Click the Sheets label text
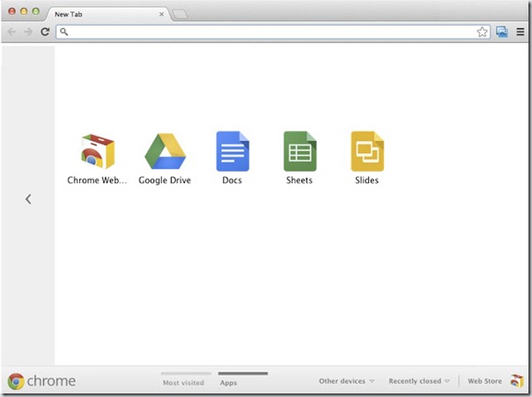 (299, 180)
